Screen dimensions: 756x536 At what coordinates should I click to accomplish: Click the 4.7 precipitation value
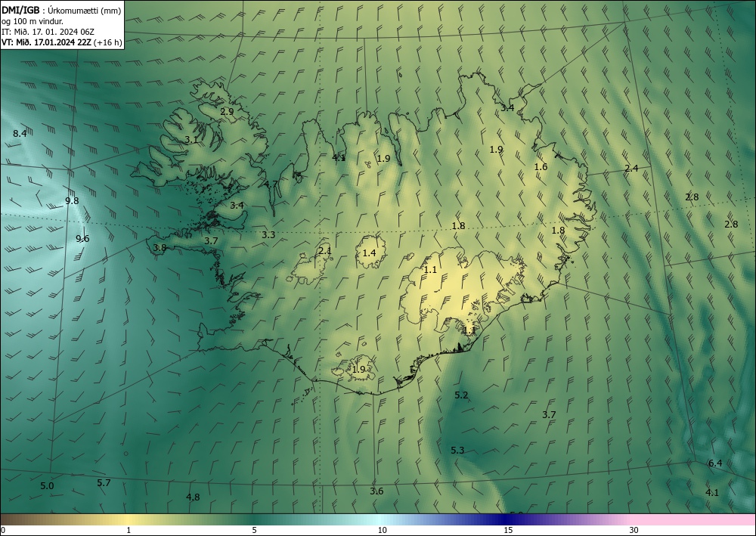click(x=271, y=184)
